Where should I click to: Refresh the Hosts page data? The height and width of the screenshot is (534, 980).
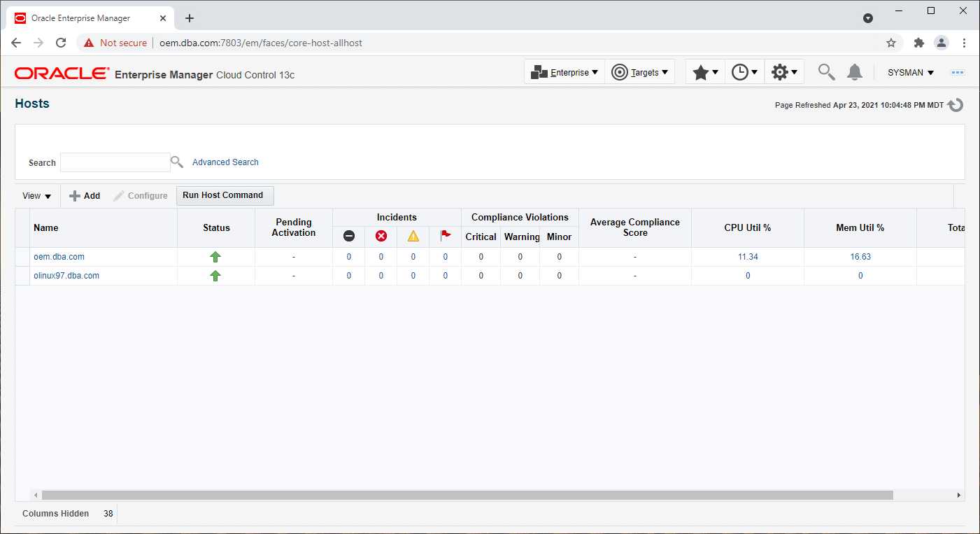tap(956, 105)
